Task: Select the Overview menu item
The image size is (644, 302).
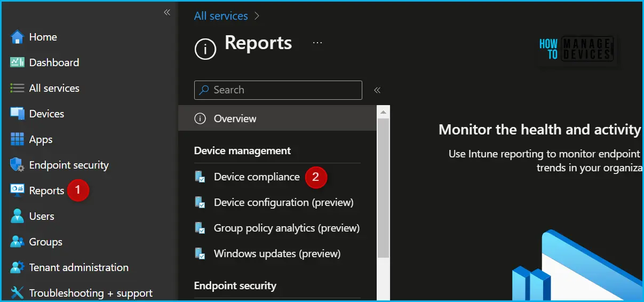Action: [277, 118]
